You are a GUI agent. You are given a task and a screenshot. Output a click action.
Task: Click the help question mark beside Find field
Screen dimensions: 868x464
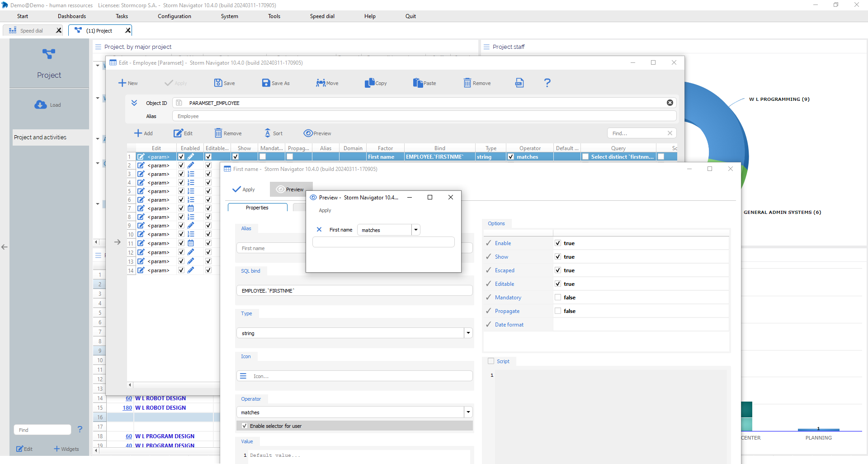[80, 429]
